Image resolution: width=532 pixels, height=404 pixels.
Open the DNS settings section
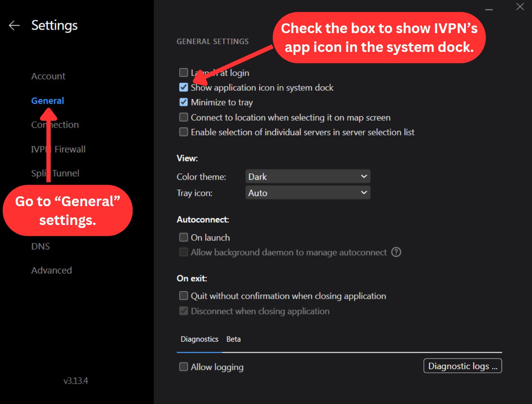41,246
